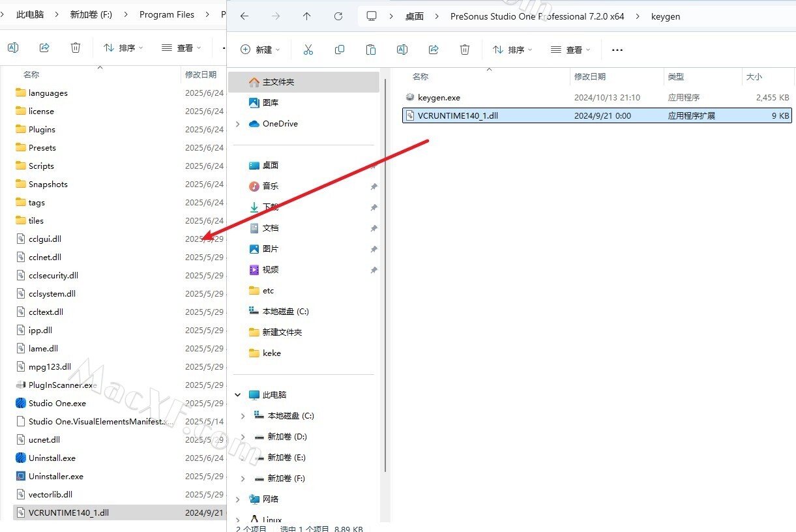Go up one folder level from keygen
The width and height of the screenshot is (796, 532).
(307, 16)
